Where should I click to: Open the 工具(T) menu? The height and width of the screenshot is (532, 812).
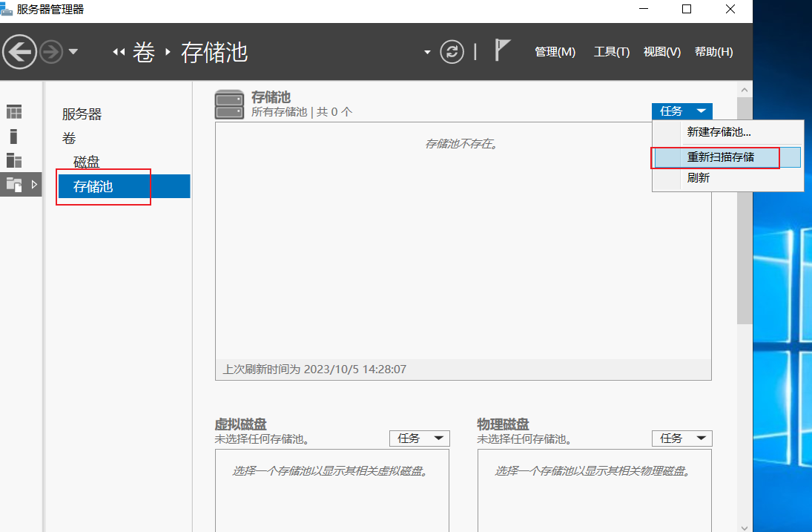[x=612, y=52]
